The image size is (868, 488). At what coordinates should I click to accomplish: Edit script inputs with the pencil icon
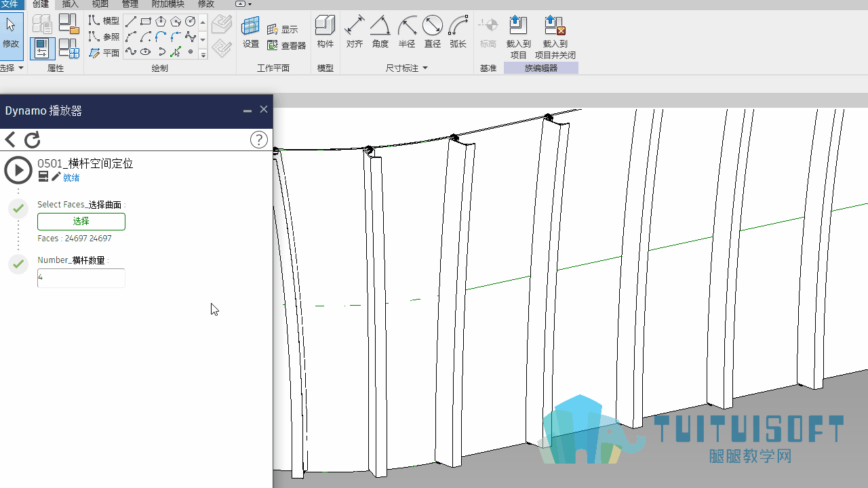(x=56, y=177)
